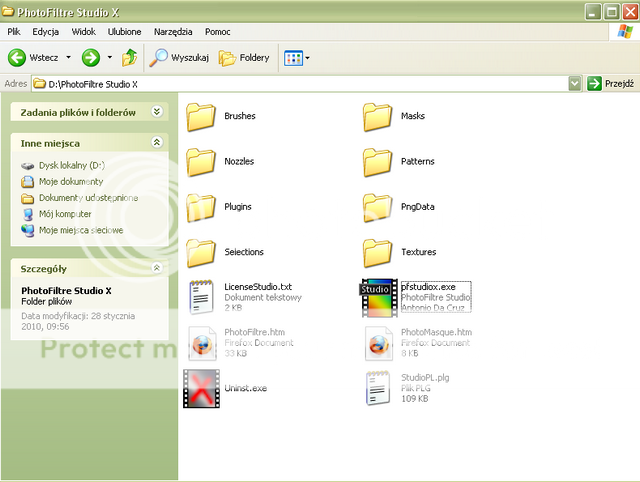Select the Uninst.exe uninstaller icon
The height and width of the screenshot is (482, 640).
201,388
